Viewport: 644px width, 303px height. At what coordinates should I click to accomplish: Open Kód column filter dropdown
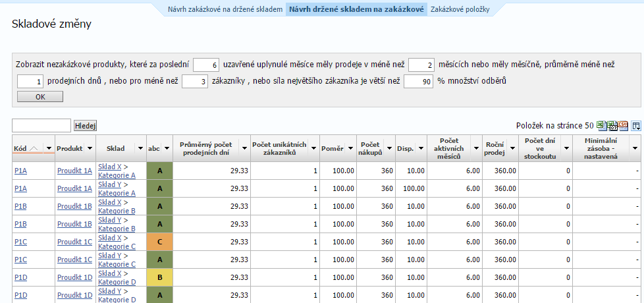(49, 148)
